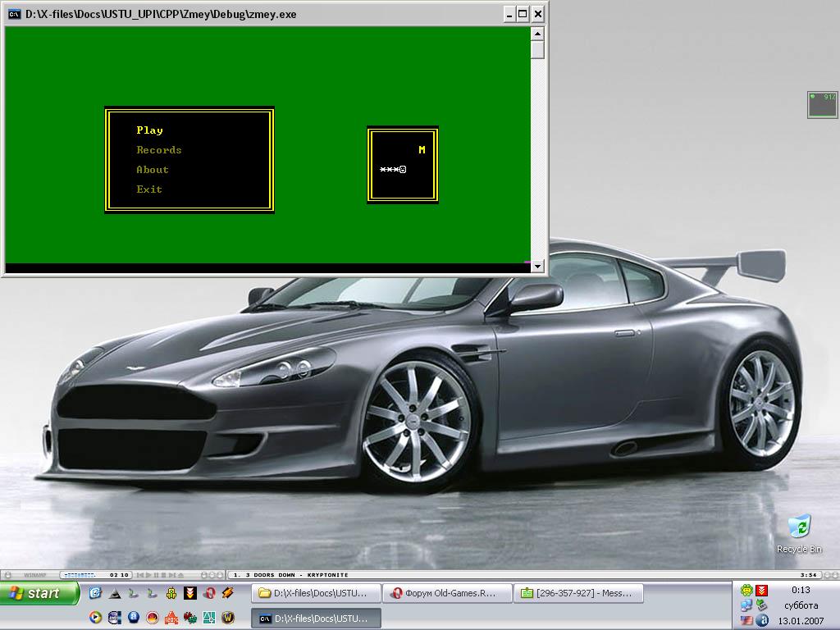Switch to the D:\X-files folder taskbar button
Screen dimensions: 840x630
tap(318, 593)
